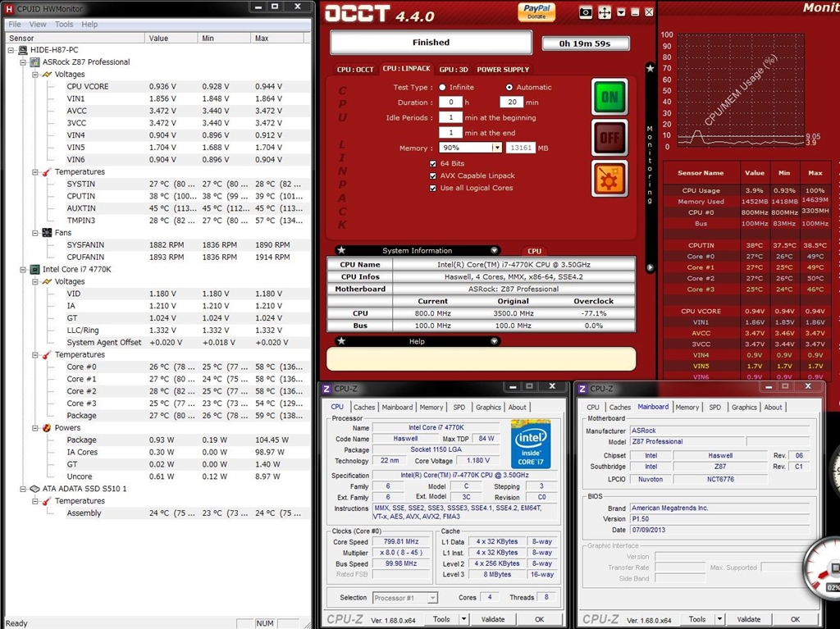Click the Max column header in HWMonitor
This screenshot has width=840, height=629.
click(x=277, y=38)
